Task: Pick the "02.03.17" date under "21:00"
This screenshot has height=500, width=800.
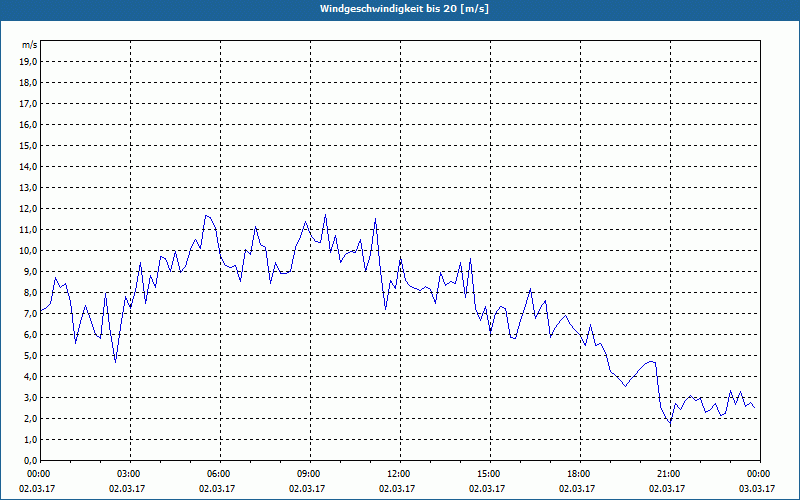Action: tap(667, 488)
